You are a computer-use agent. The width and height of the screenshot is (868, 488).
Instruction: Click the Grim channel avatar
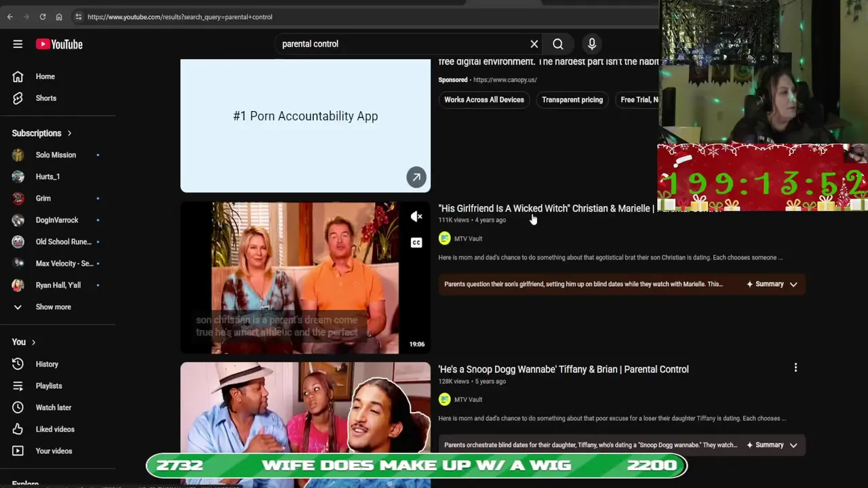point(18,199)
